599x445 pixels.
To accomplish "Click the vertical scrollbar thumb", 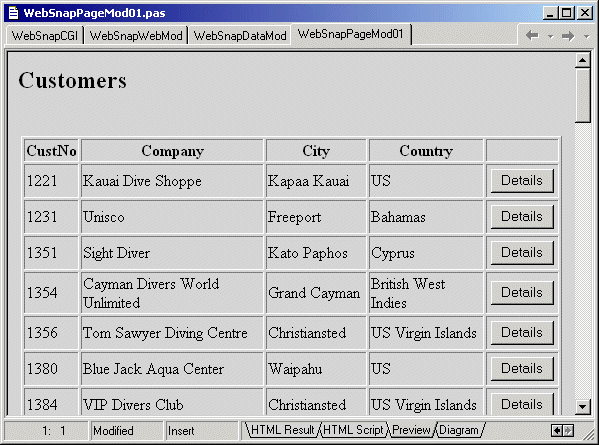I will point(583,95).
